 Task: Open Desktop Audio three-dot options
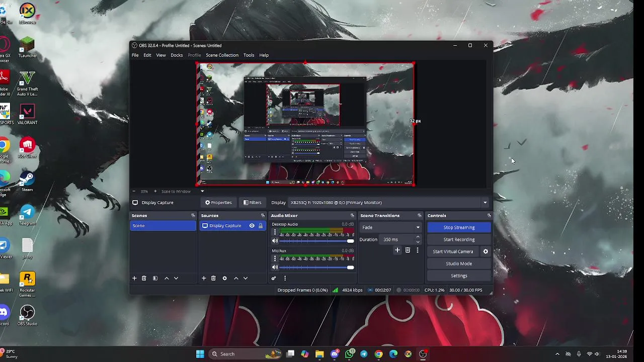click(x=275, y=232)
